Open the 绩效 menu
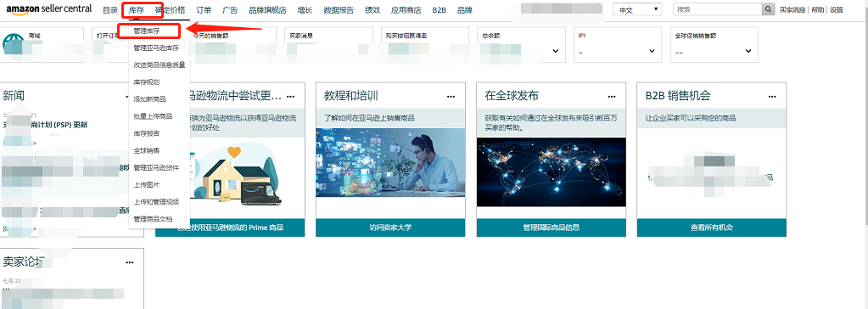The height and width of the screenshot is (309, 868). point(372,10)
